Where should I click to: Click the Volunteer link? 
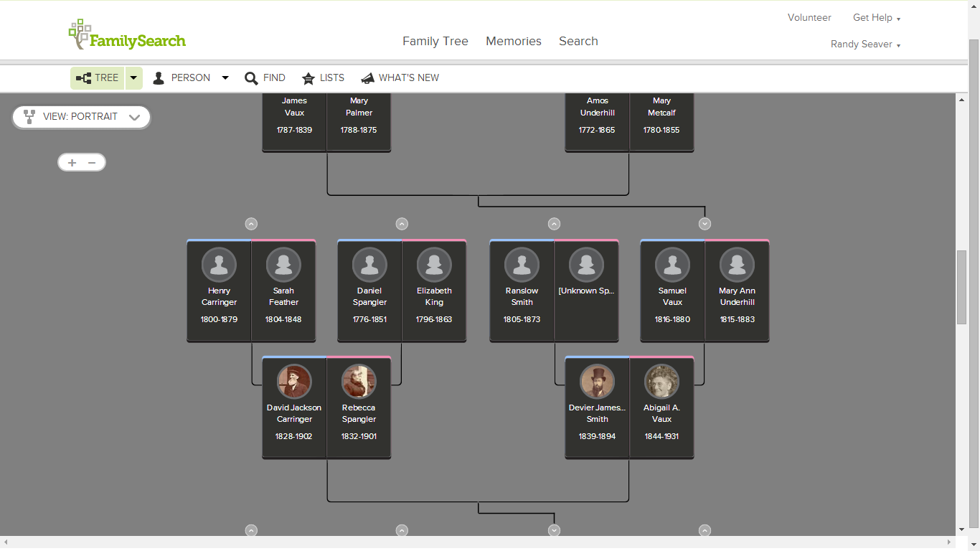pyautogui.click(x=809, y=17)
